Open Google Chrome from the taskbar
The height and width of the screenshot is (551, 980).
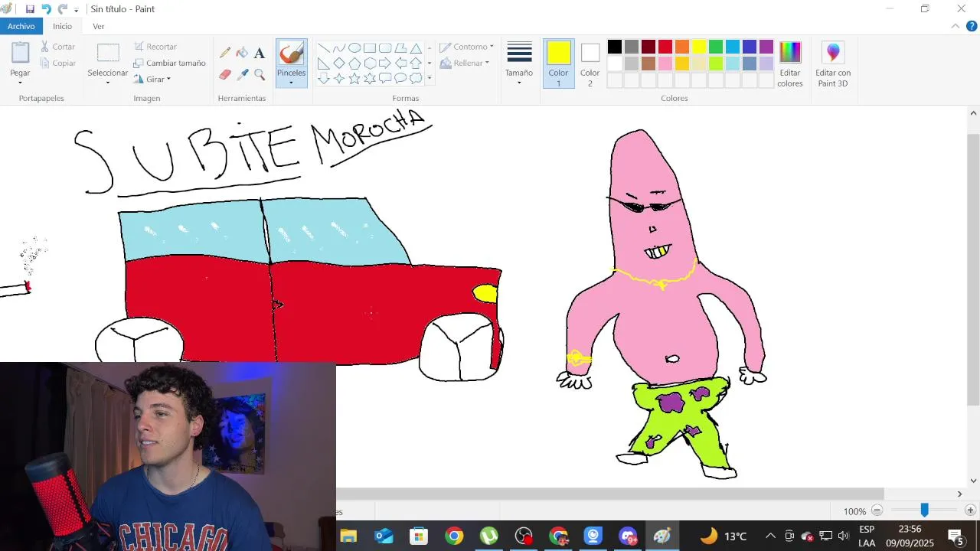(x=454, y=536)
